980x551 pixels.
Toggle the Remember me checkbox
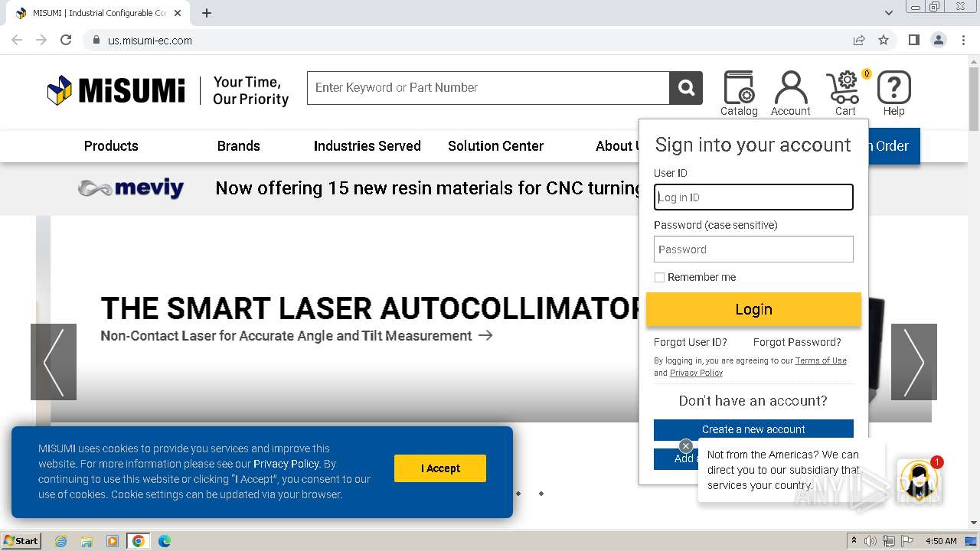[659, 277]
